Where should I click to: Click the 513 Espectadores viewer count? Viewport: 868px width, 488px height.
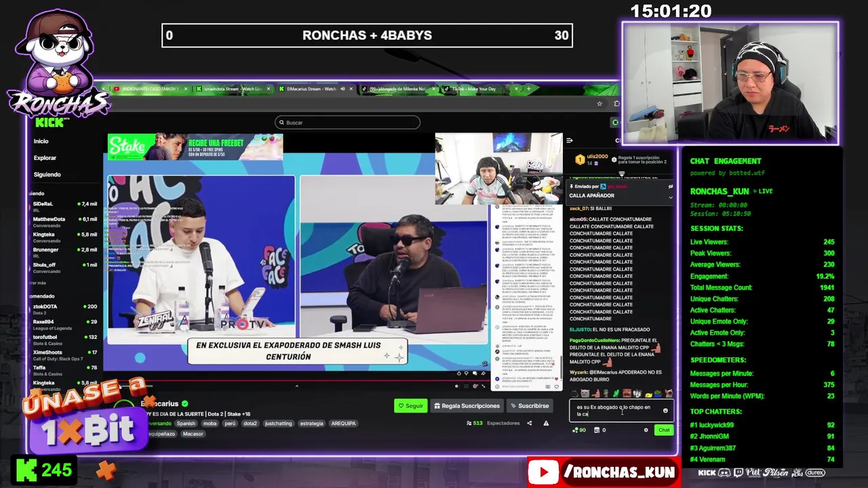point(493,423)
